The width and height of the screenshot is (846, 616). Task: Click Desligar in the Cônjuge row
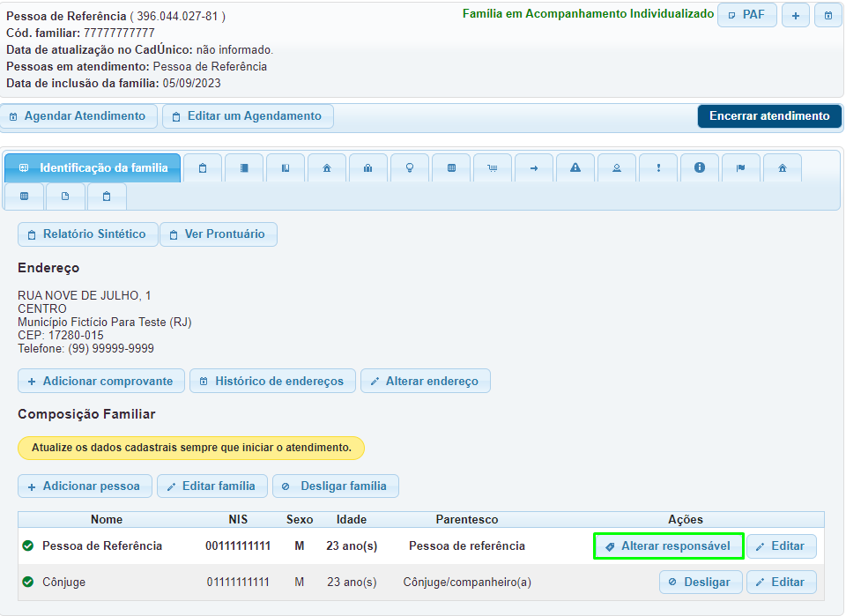coord(701,582)
